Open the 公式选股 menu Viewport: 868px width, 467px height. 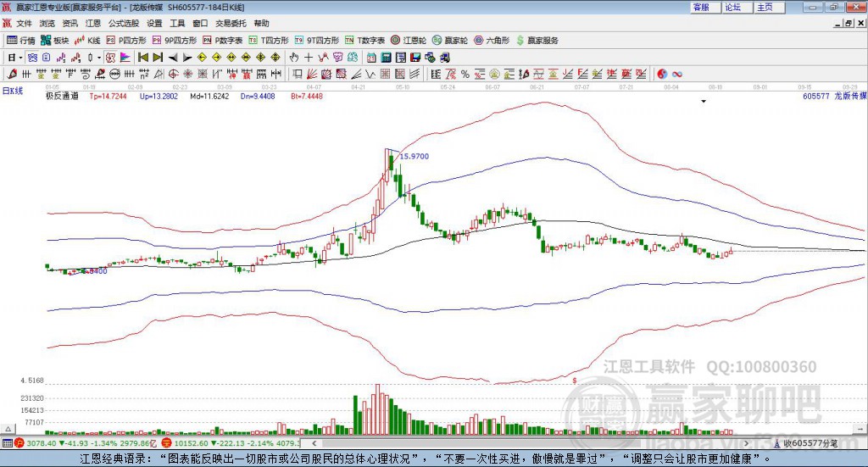(124, 23)
